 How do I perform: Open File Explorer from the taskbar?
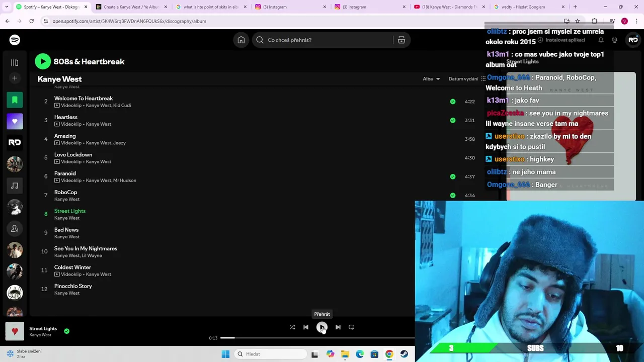345,354
